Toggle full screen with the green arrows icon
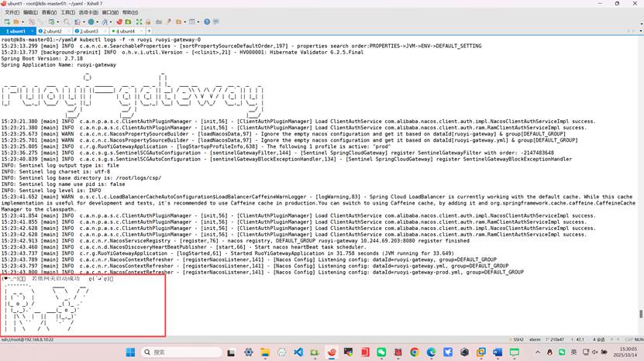 [x=139, y=22]
